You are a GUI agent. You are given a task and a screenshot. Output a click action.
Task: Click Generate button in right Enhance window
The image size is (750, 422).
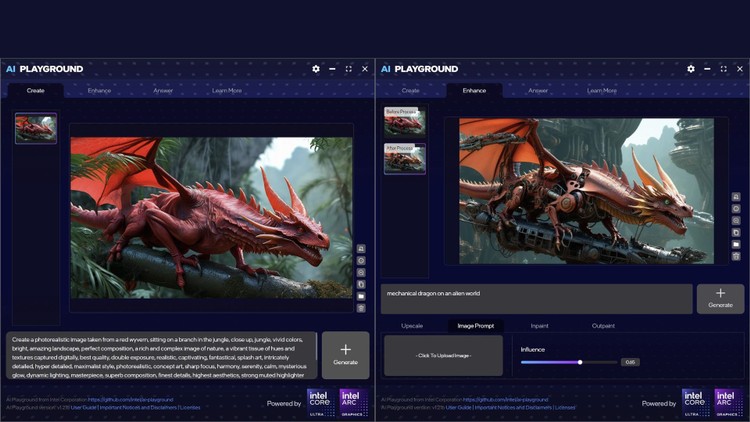click(720, 299)
